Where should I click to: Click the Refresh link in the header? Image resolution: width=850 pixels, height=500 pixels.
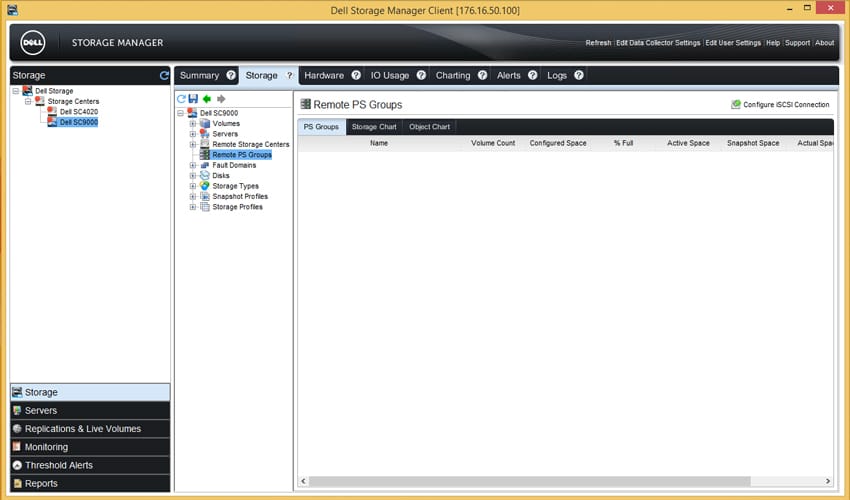point(598,43)
